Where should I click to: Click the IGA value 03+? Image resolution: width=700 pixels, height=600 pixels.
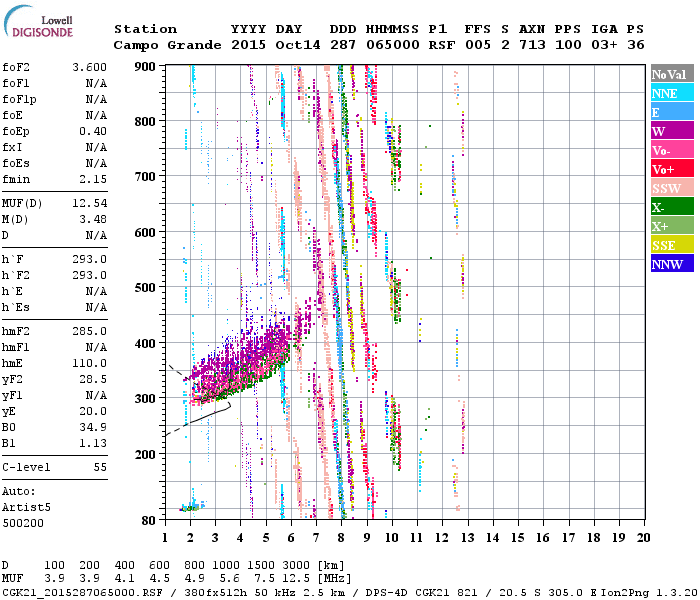pos(604,45)
